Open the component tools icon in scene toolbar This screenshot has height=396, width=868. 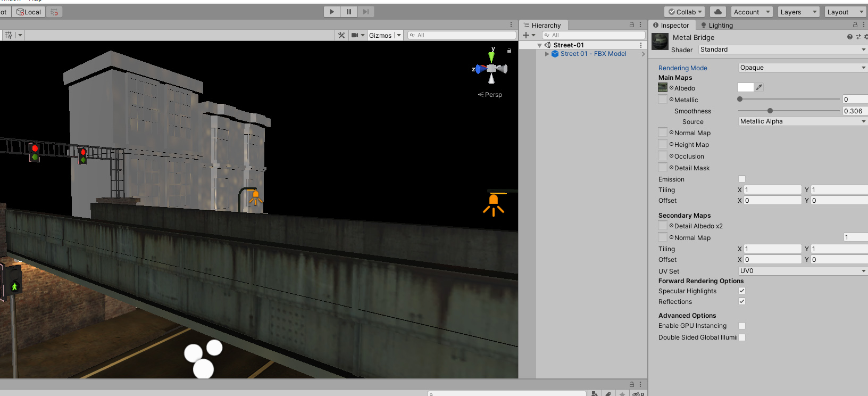(341, 35)
